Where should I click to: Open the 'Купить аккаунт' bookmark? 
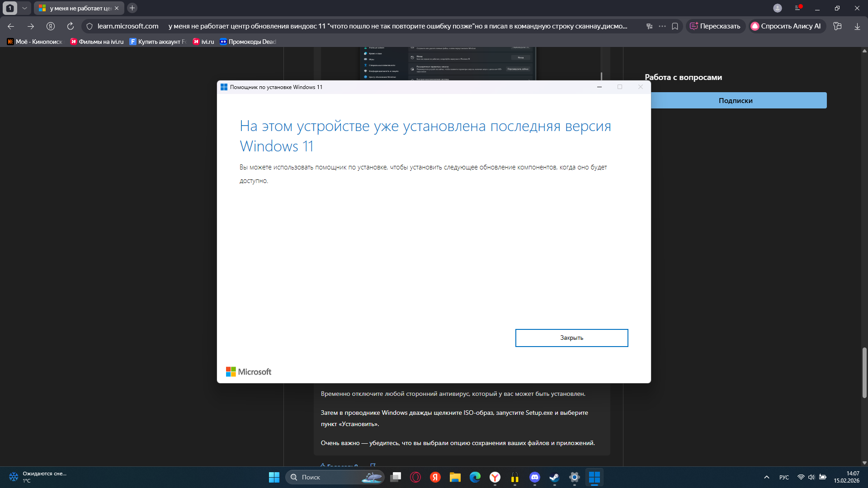(158, 42)
